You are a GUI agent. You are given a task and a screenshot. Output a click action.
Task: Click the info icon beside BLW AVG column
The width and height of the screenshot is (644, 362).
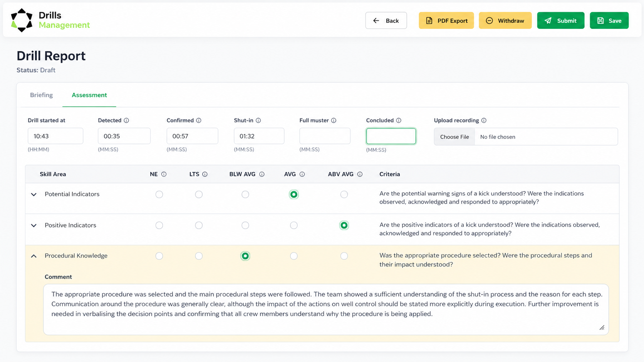pos(262,174)
